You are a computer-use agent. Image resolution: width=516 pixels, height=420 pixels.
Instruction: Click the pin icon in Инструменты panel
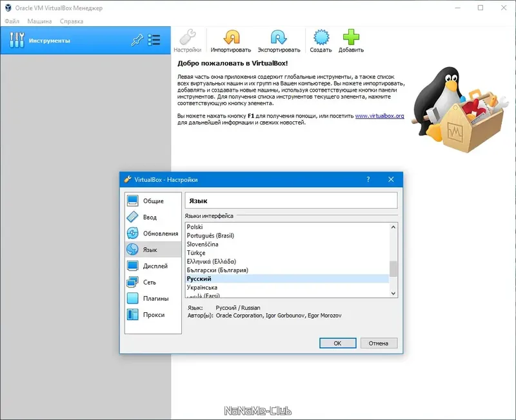pyautogui.click(x=137, y=41)
